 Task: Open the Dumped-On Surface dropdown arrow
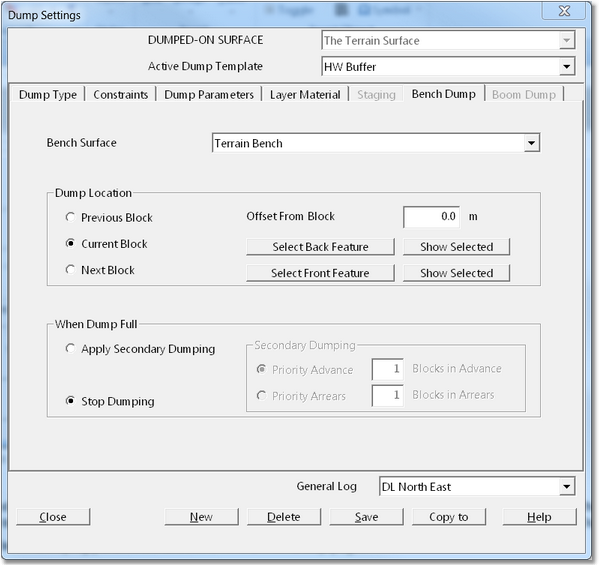point(567,40)
